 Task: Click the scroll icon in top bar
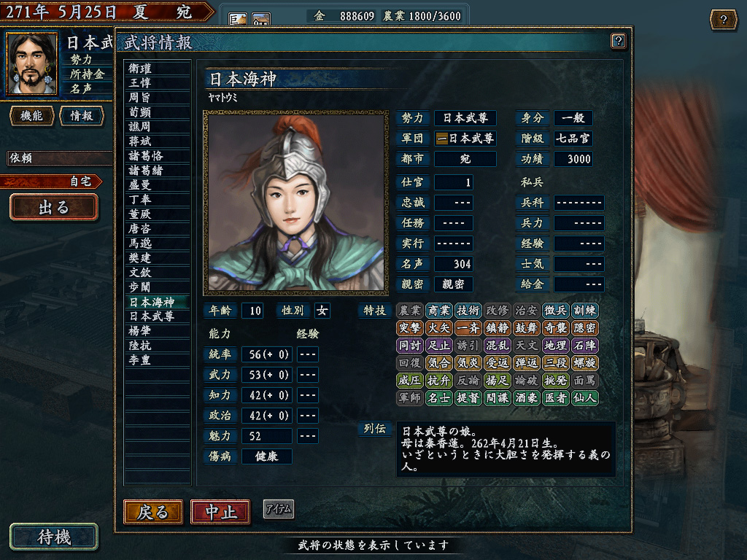click(238, 20)
